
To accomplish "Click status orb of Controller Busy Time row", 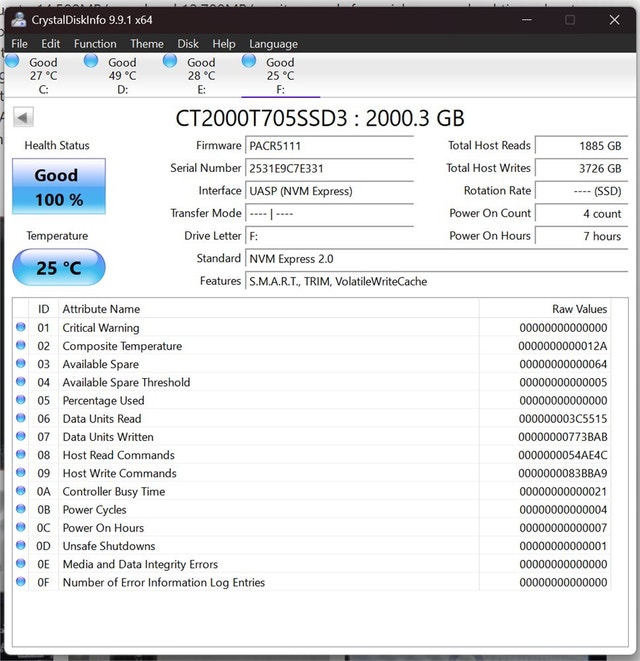I will coord(21,491).
